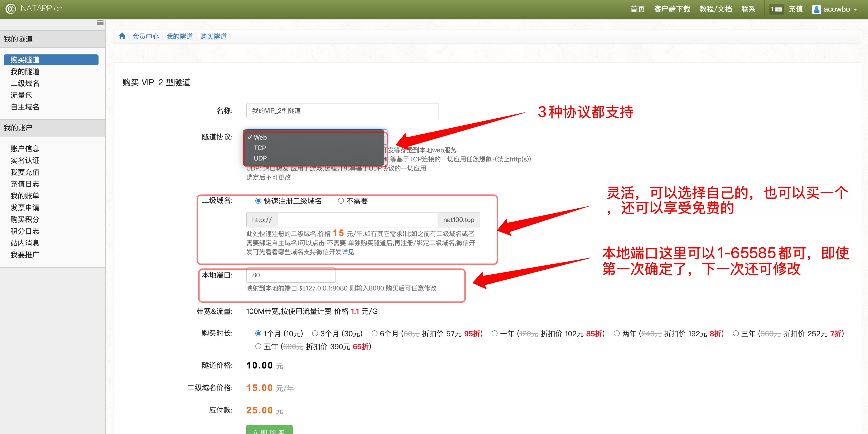This screenshot has width=868, height=434.
Task: Select UDP in tunnel protocol dropdown
Action: (x=314, y=158)
